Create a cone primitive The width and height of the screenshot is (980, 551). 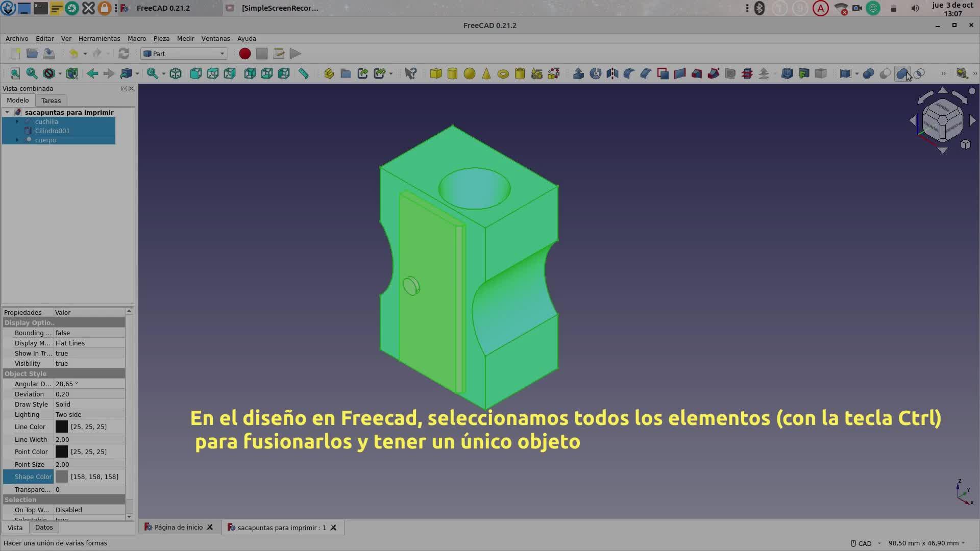pos(486,73)
